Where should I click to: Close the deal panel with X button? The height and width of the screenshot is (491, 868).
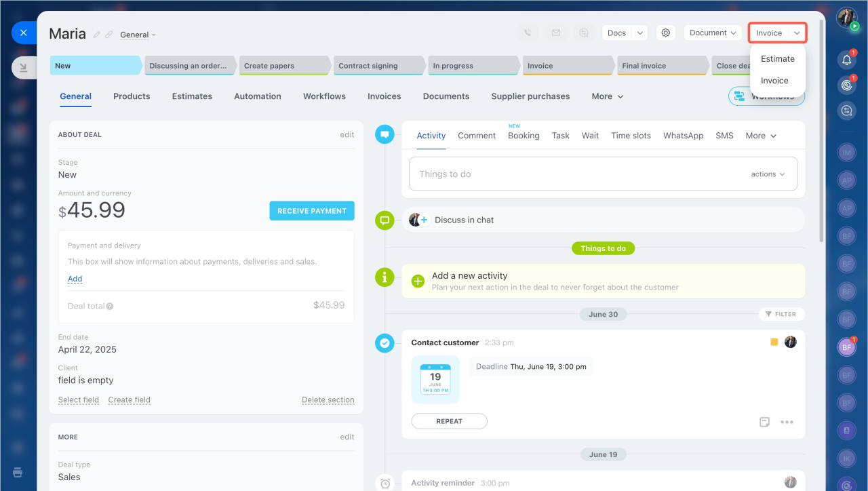pos(24,33)
